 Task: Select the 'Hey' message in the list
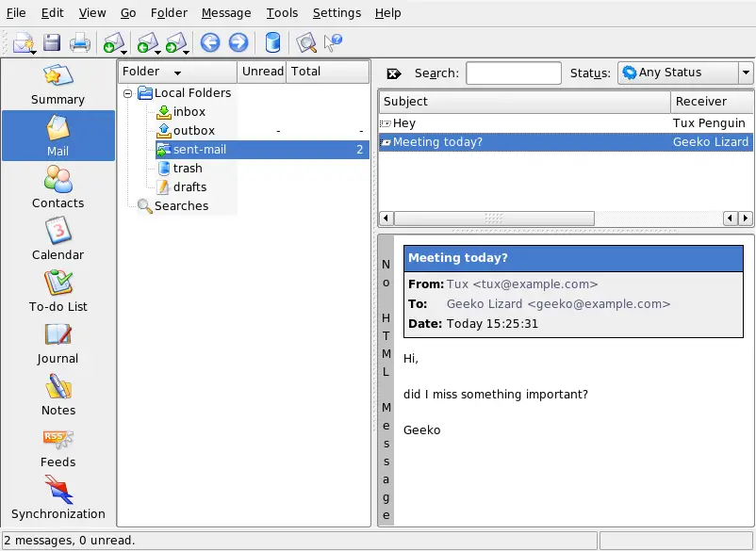(403, 123)
